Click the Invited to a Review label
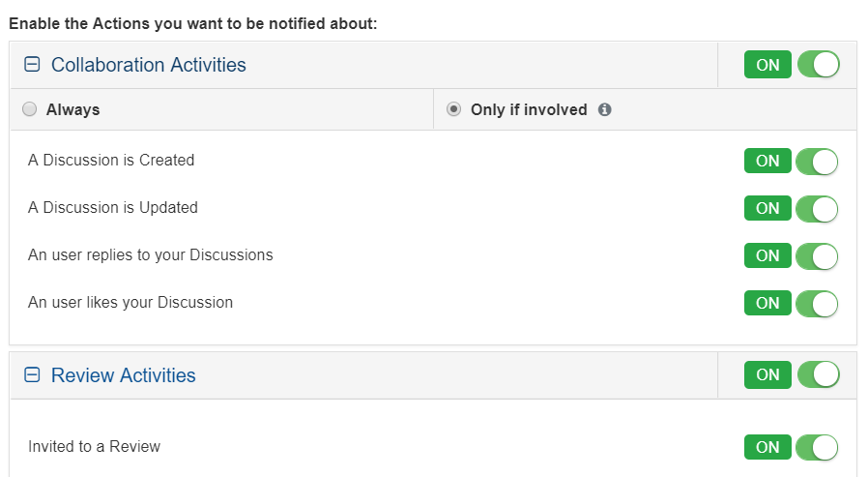 (95, 446)
